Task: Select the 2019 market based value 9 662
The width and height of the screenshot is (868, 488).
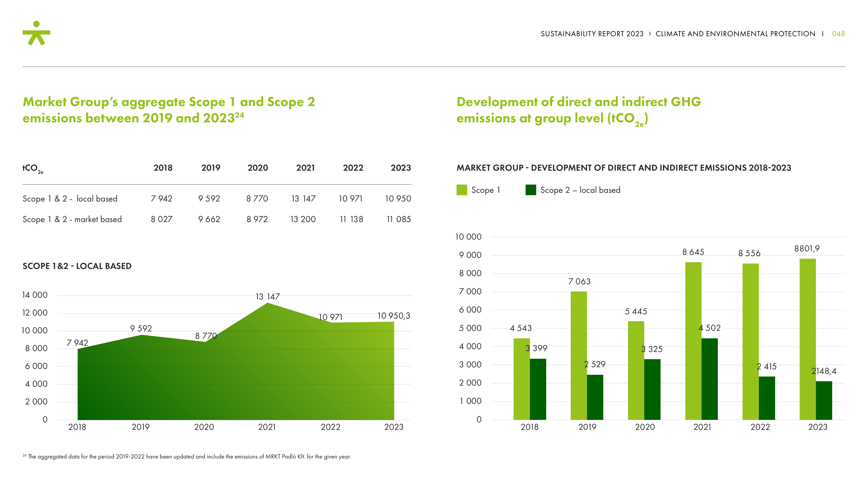Action: tap(209, 219)
